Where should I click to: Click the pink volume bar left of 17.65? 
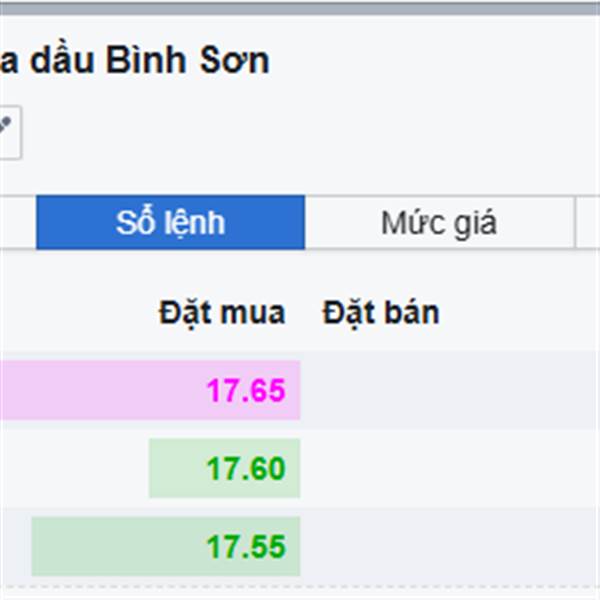[100, 390]
